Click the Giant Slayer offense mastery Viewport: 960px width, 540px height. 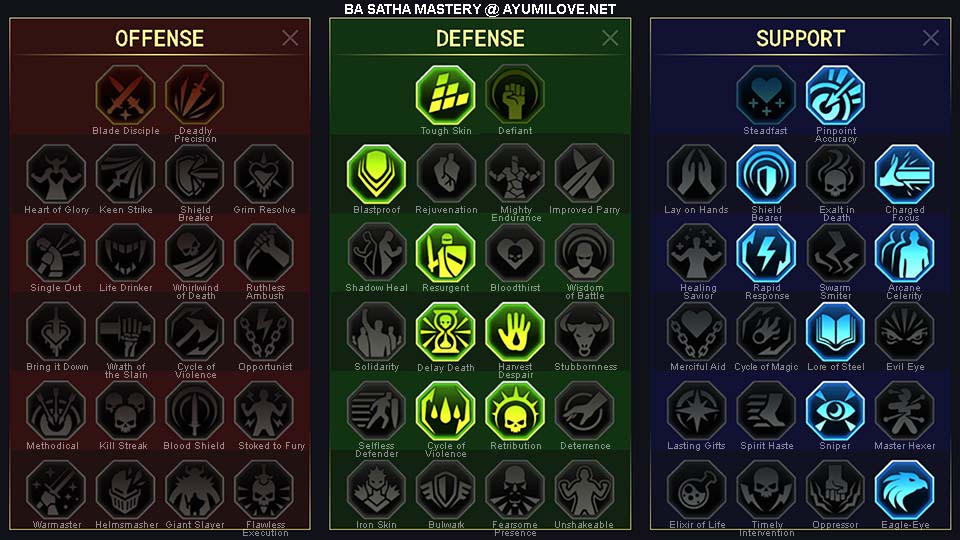195,490
